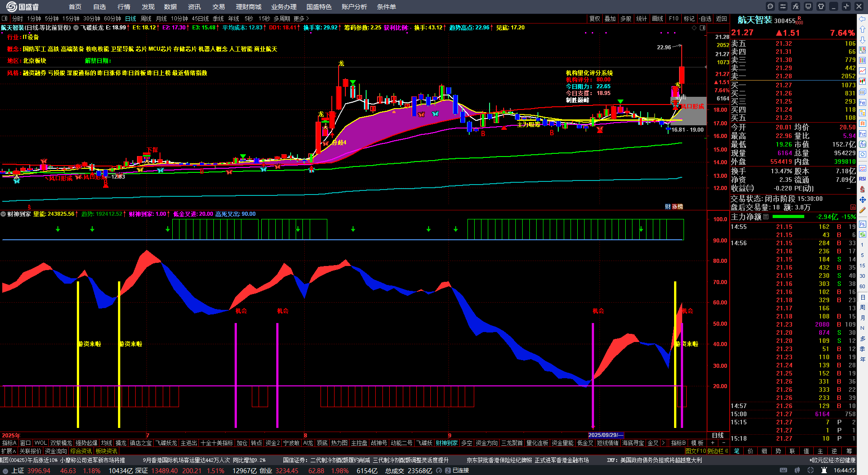868x475 pixels.
Task: Toggle the 统计 statistics option
Action: [x=642, y=19]
